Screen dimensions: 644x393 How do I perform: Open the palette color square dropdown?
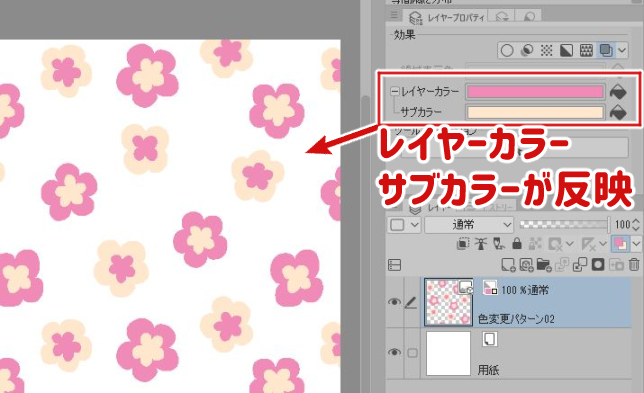tap(405, 225)
